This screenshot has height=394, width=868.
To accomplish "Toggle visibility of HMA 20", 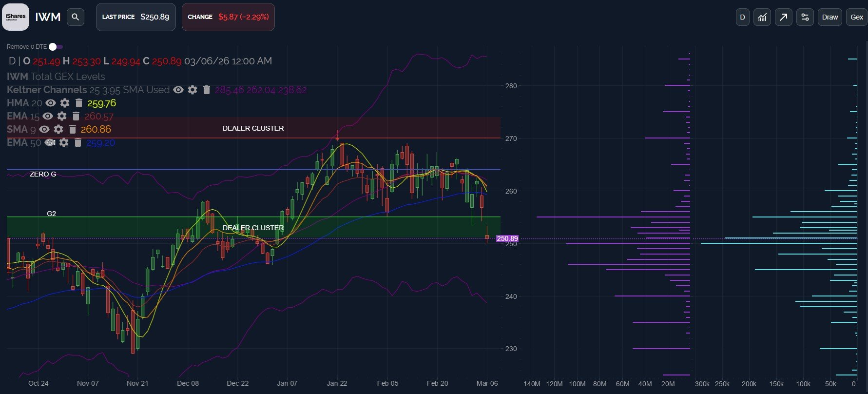I will (x=51, y=103).
